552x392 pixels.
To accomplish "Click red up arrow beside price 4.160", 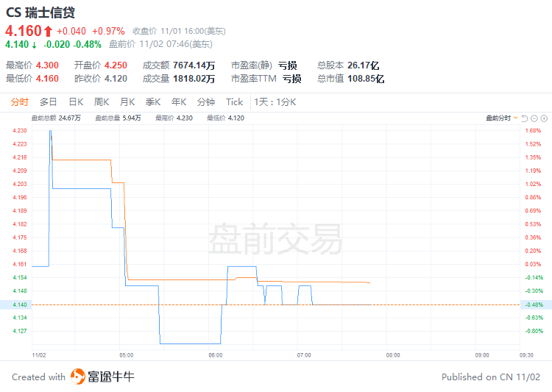I will 49,32.
